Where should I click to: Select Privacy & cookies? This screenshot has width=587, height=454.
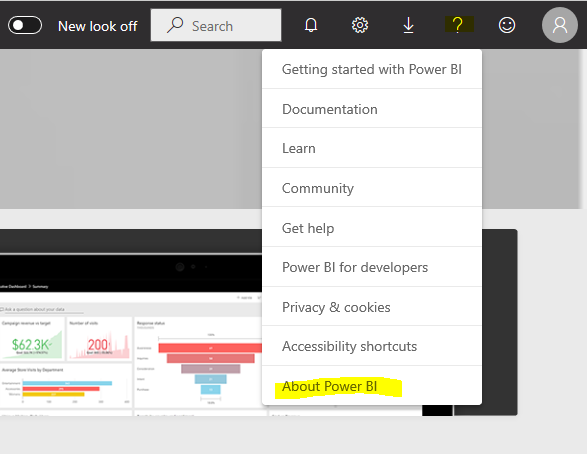tap(372, 307)
